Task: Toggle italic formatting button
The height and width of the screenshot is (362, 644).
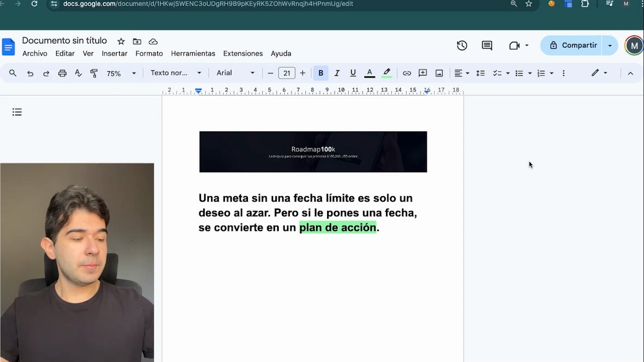Action: click(337, 73)
